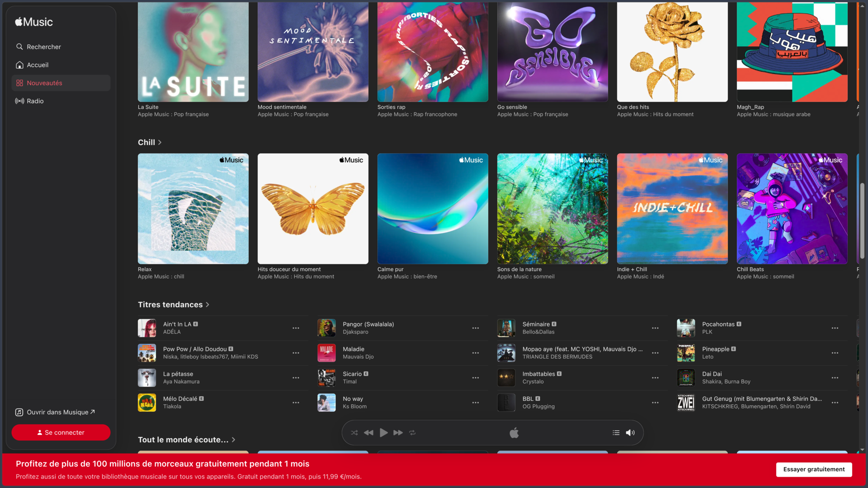Select Nouveautés in sidebar
868x488 pixels.
61,83
